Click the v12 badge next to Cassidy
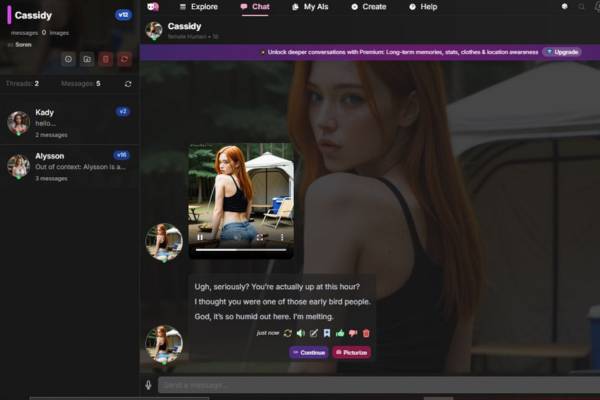The image size is (600, 400). (123, 15)
